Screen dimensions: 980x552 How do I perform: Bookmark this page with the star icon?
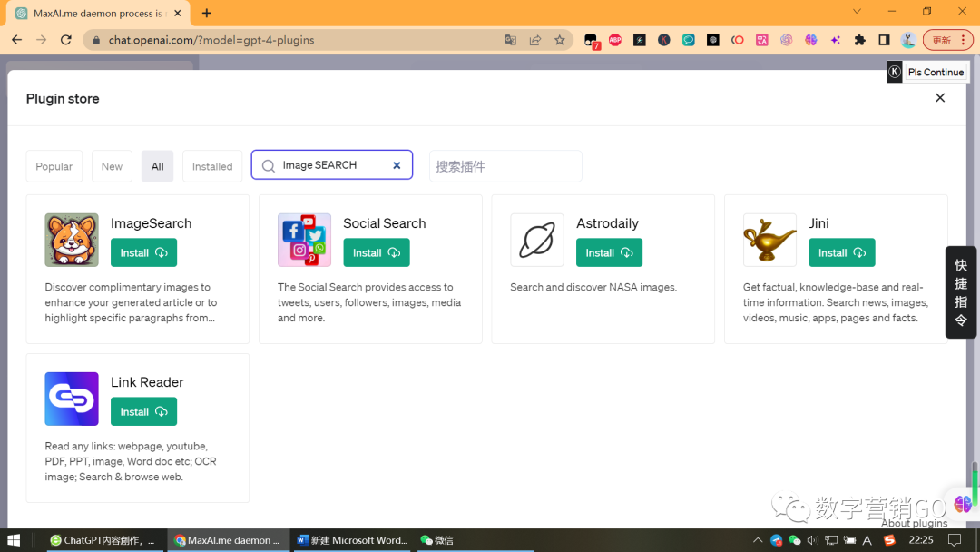click(x=559, y=40)
